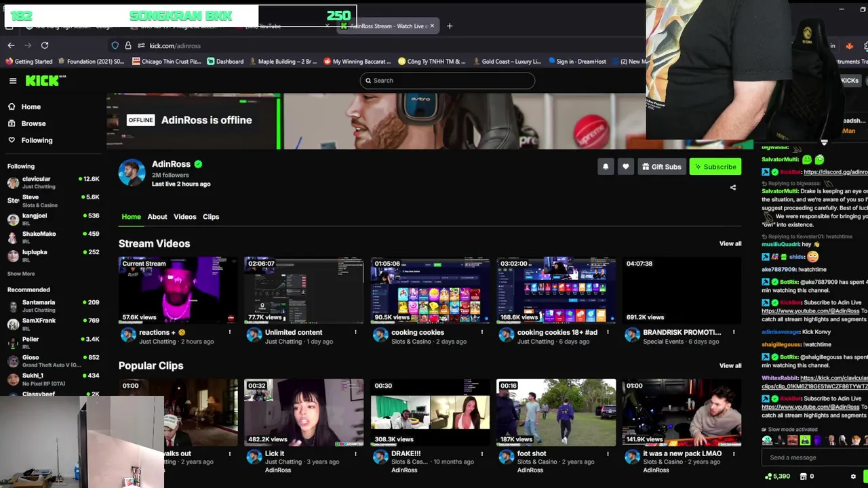The height and width of the screenshot is (488, 868).
Task: Click the kick.com/adinross address bar
Action: [x=175, y=45]
